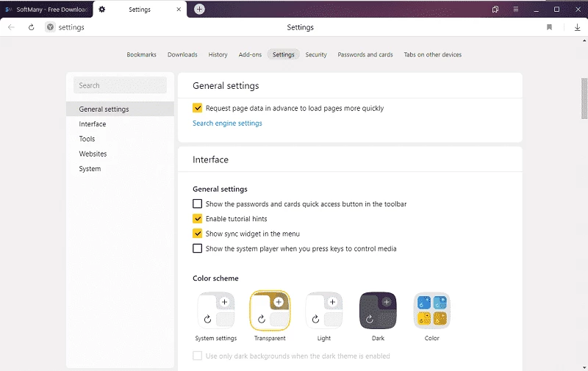Open downloads via the download arrow icon
The height and width of the screenshot is (371, 588).
pyautogui.click(x=577, y=27)
